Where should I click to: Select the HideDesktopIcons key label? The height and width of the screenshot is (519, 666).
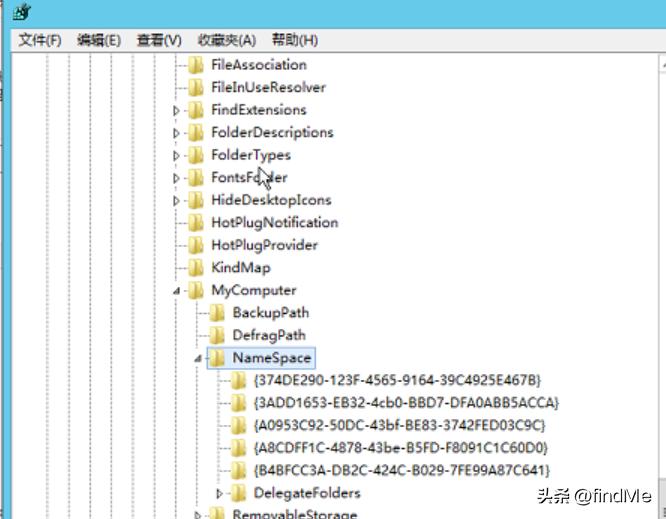pyautogui.click(x=271, y=200)
